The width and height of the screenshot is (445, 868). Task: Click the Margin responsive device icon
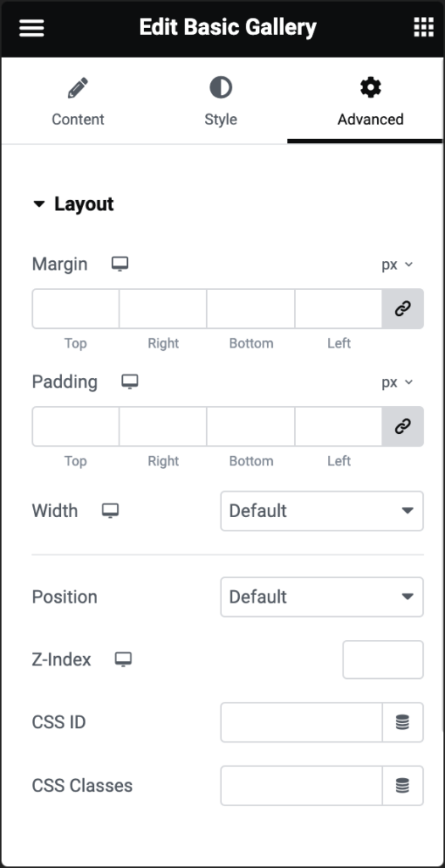[120, 264]
